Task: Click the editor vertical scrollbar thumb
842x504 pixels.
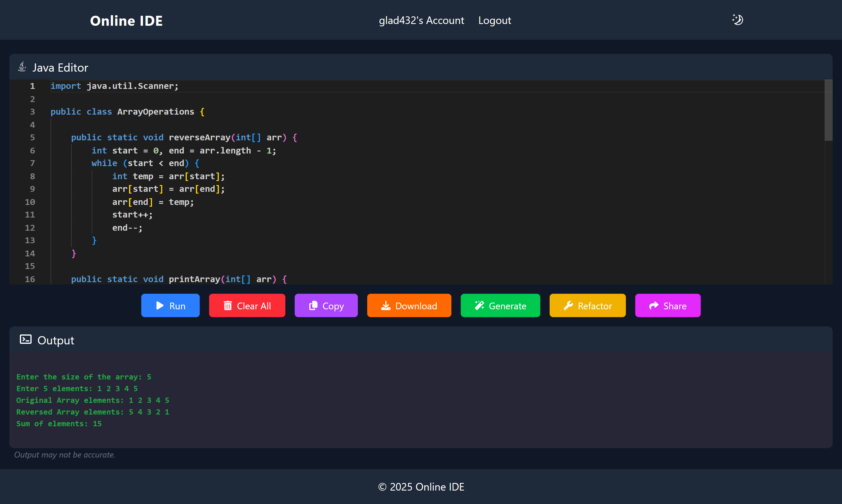Action: tap(829, 110)
